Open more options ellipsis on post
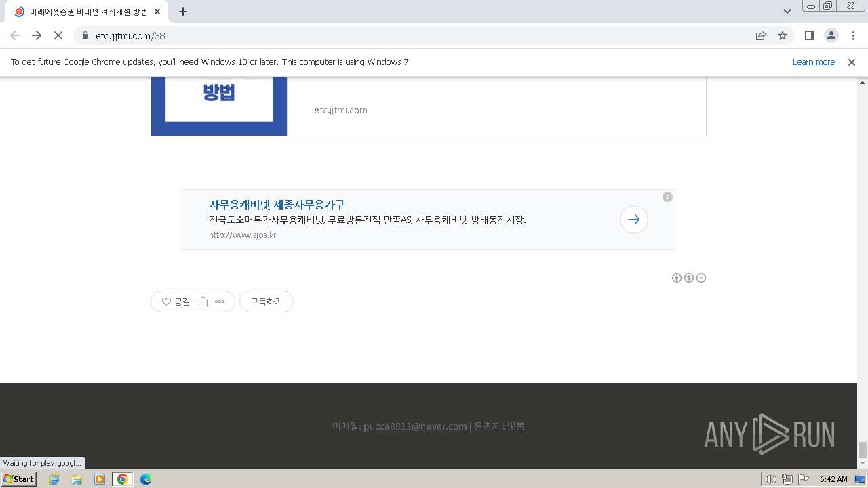The image size is (868, 488). (220, 302)
